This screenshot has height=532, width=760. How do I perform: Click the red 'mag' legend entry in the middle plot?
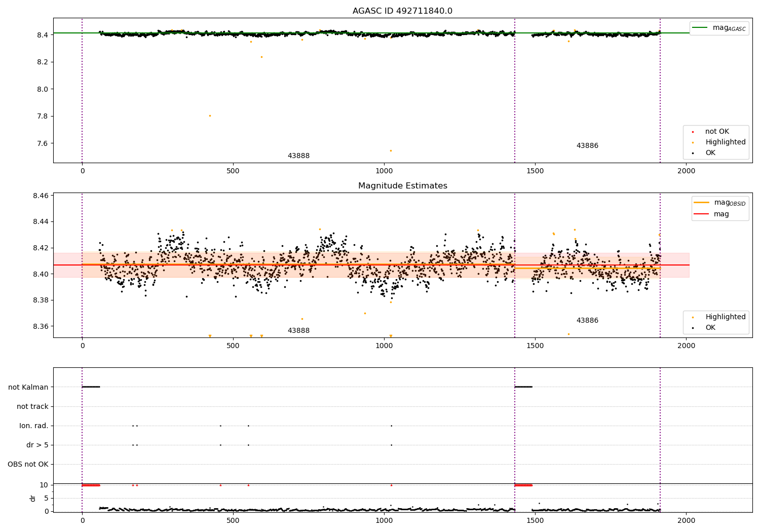pyautogui.click(x=711, y=214)
